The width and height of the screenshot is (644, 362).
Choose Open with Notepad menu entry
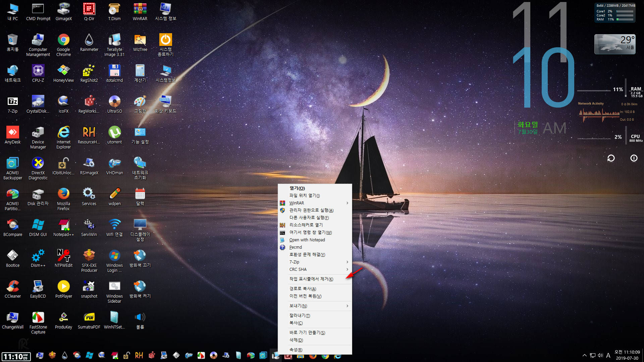coord(315,240)
